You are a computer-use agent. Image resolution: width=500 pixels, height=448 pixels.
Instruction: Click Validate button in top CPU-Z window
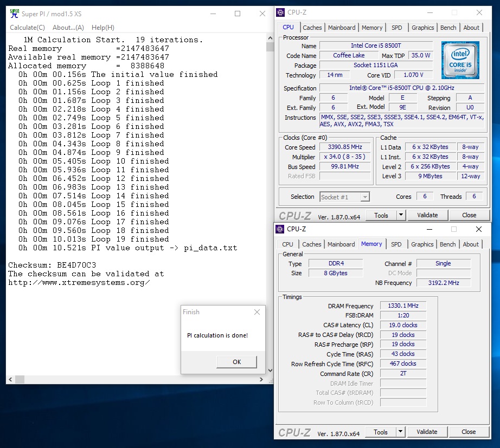427,215
